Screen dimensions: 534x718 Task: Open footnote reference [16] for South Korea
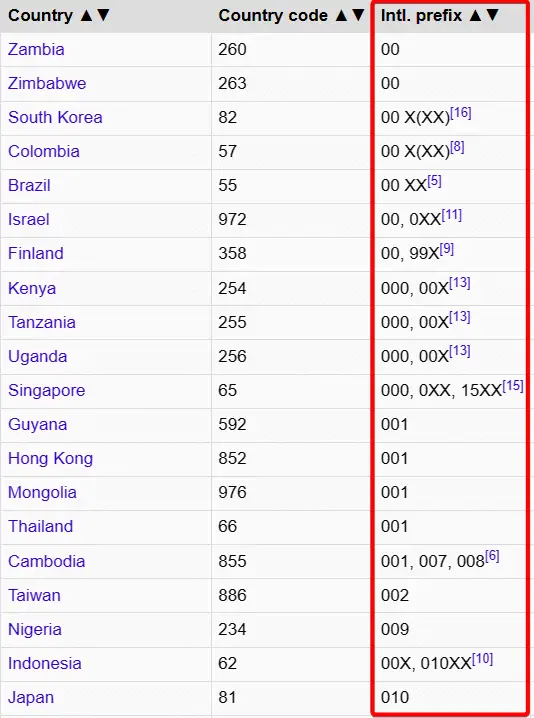point(461,113)
